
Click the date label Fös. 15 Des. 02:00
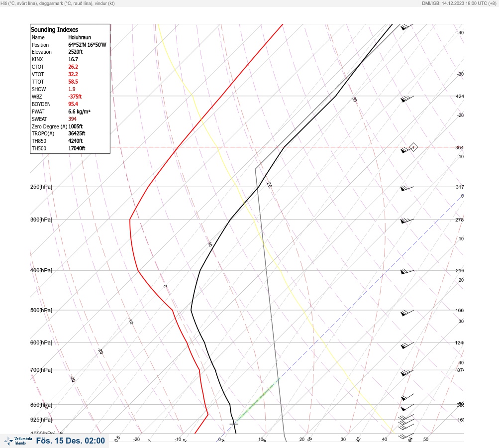70,441
